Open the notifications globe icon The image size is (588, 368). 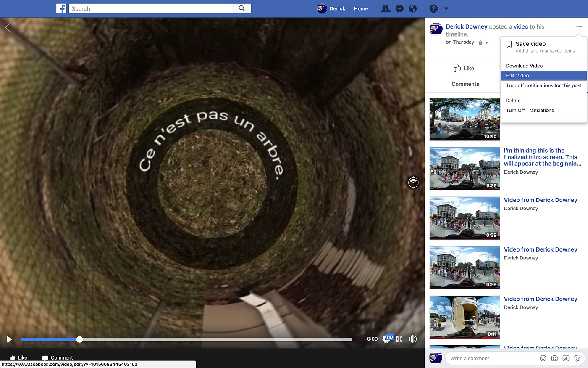pos(413,8)
